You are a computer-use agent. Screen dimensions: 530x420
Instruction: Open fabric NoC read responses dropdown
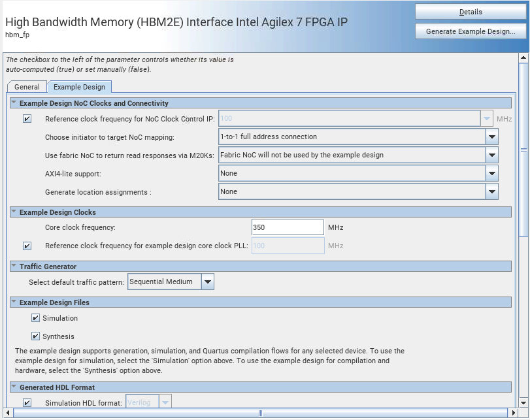tap(491, 155)
